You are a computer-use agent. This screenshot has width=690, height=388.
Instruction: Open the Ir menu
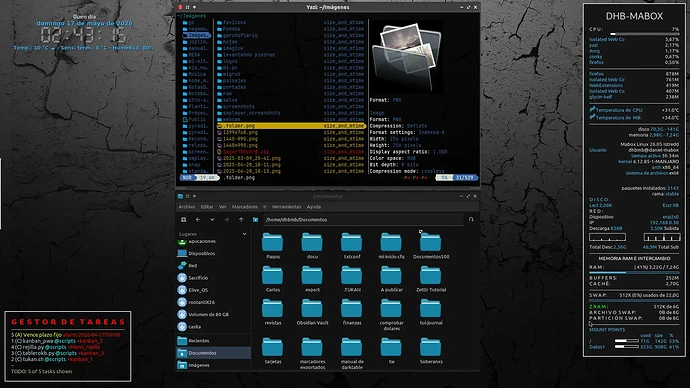[x=265, y=207]
